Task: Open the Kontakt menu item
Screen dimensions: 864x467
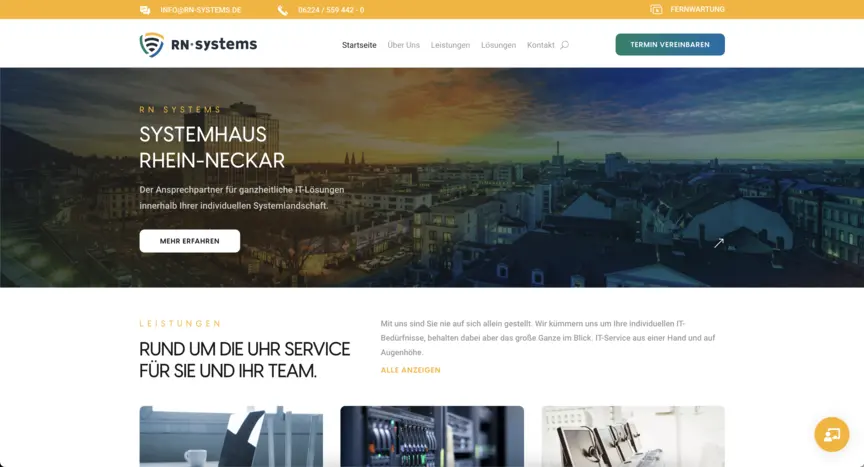Action: click(541, 45)
